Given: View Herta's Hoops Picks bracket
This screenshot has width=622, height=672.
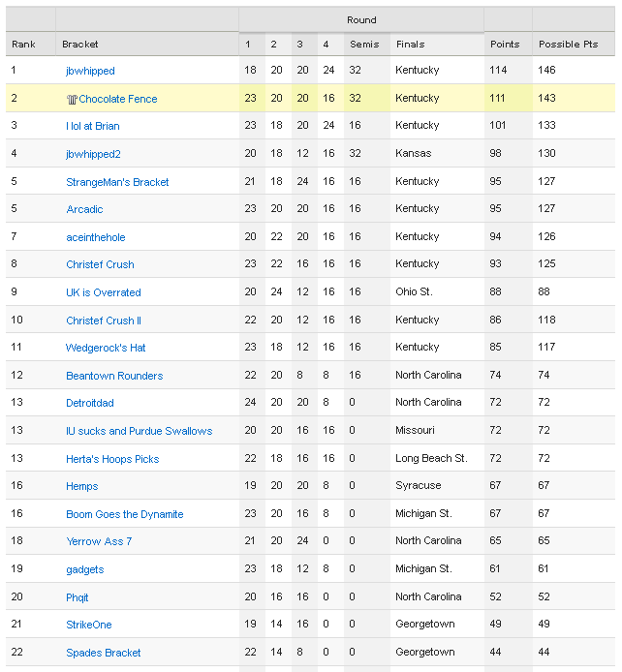Looking at the screenshot, I should tap(112, 459).
